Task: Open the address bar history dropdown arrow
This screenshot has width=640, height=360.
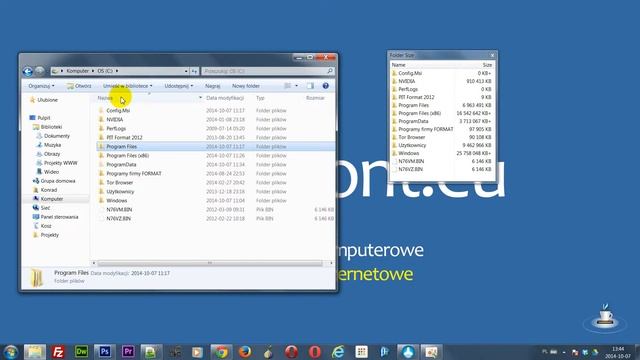Action: 186,71
